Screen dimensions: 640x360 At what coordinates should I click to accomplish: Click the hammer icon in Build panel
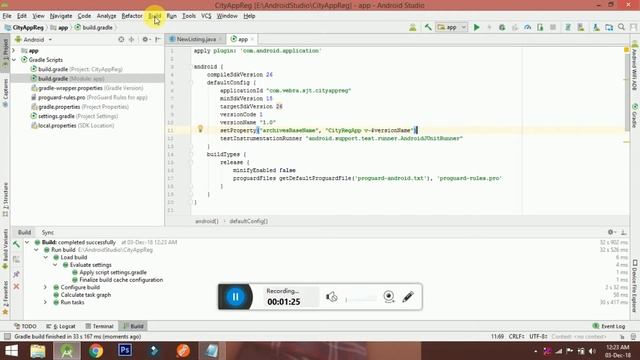coord(16,244)
